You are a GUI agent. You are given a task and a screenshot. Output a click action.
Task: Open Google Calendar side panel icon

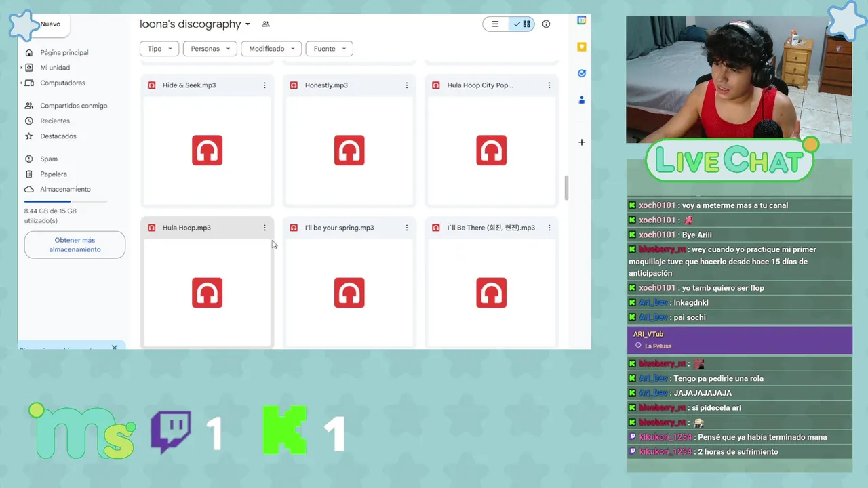click(581, 20)
